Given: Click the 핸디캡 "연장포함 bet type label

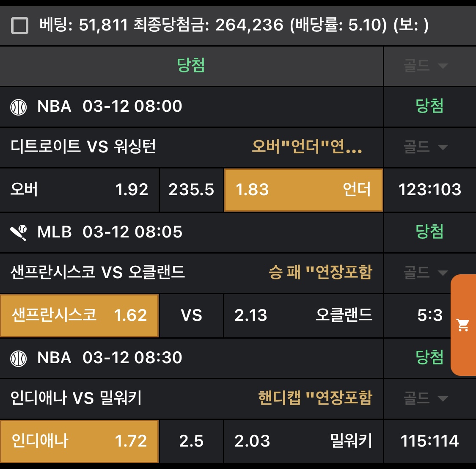Looking at the screenshot, I should 315,398.
